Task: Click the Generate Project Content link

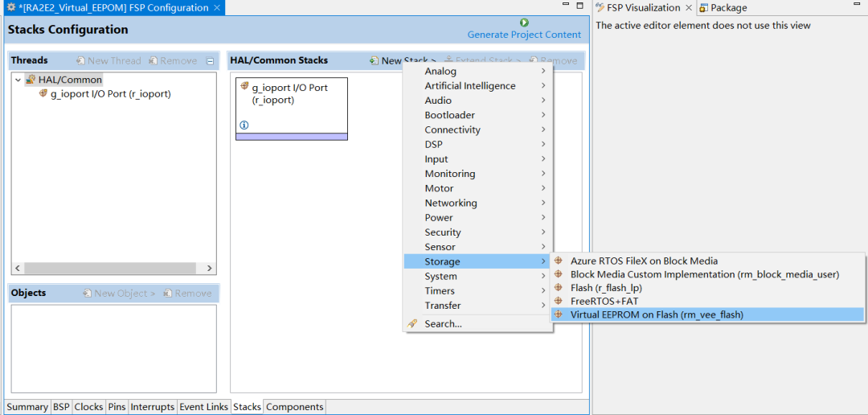Action: click(x=524, y=35)
